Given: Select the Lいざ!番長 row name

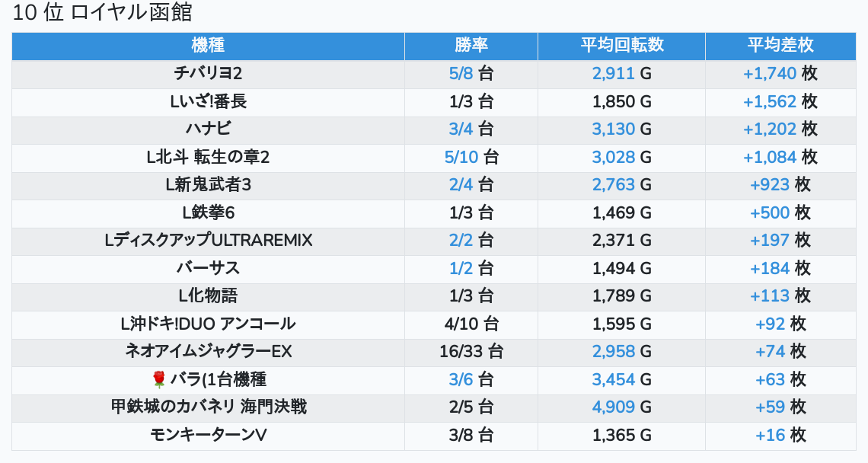Looking at the screenshot, I should [208, 101].
